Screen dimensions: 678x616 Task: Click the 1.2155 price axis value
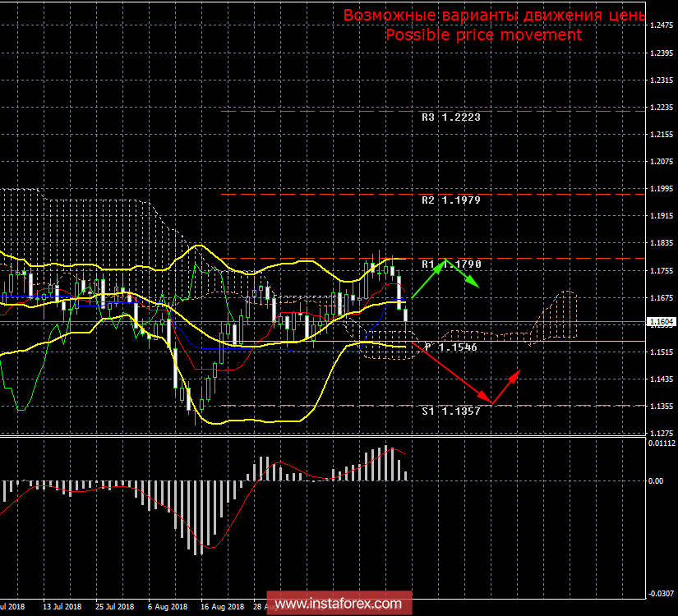point(662,135)
